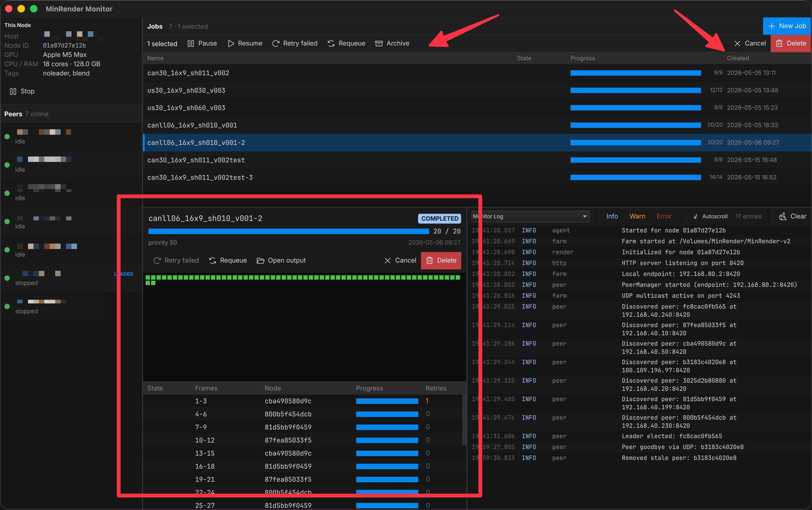Viewport: 812px width, 510px height.
Task: Select job us30_16x9_sh030_v003
Action: coord(477,90)
